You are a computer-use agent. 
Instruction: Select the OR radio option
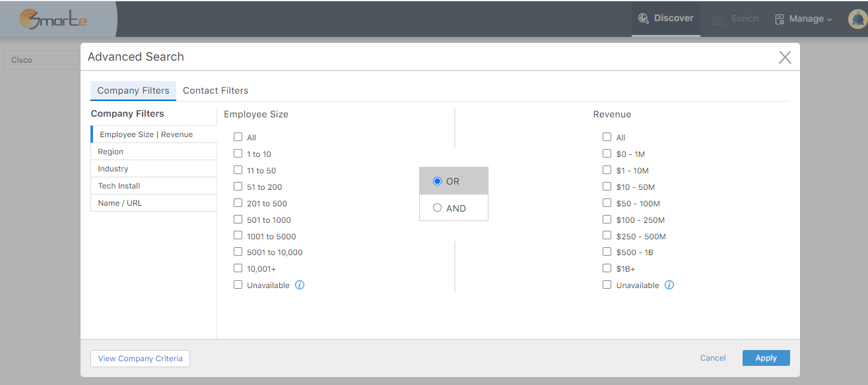(437, 180)
